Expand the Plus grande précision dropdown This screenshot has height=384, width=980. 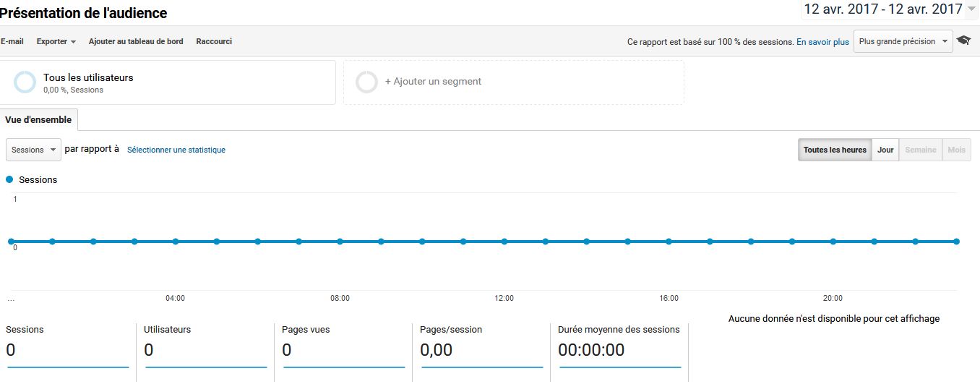click(x=903, y=41)
